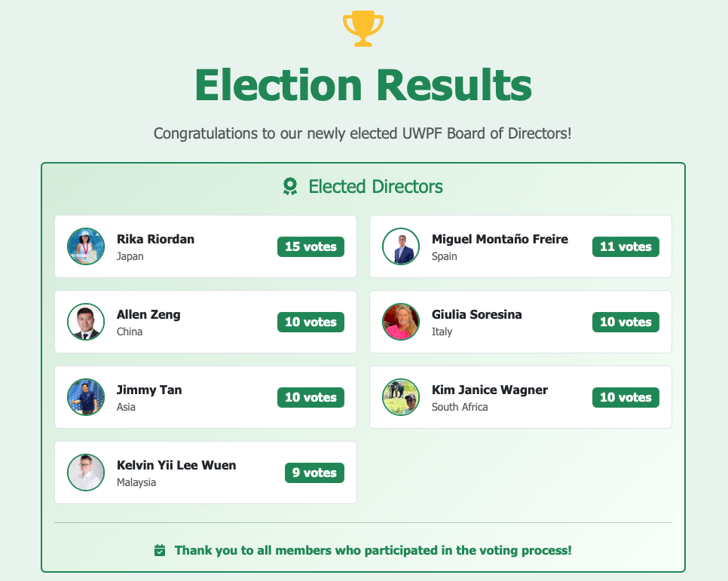Screen dimensions: 728x581
Task: Click Kelvin Yii Lee Wuen's 9 votes badge
Action: (314, 472)
